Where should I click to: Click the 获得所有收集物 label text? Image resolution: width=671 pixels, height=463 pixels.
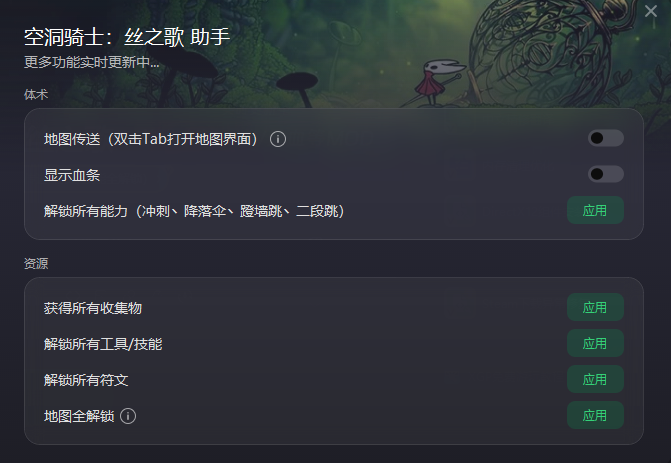coord(92,308)
